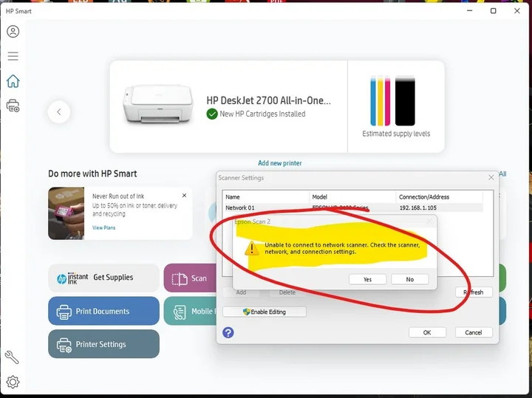
Task: Open settings gear icon at bottom left
Action: tap(13, 382)
